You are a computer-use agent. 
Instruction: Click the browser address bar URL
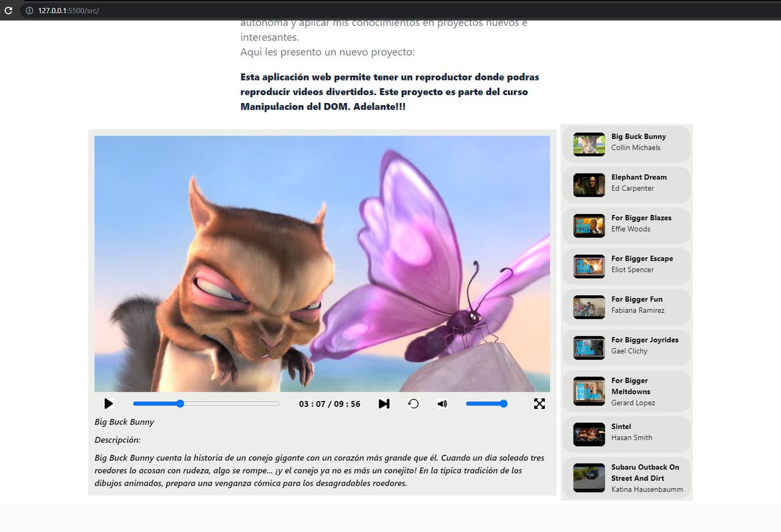[69, 11]
